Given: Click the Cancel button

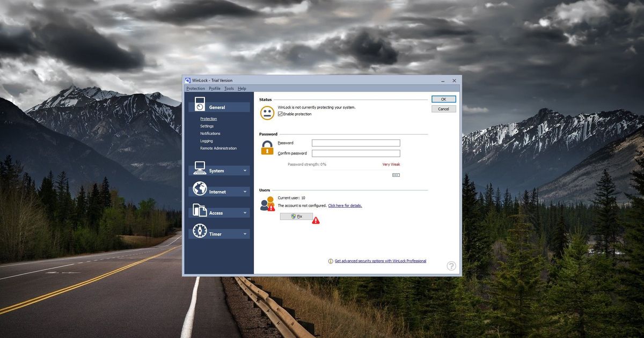Looking at the screenshot, I should tap(444, 109).
